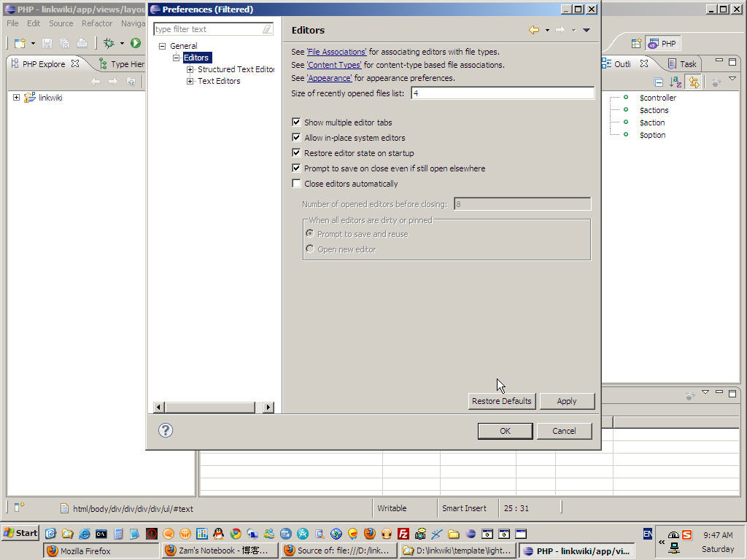Expand Structured Text Editors node
Screen dimensions: 747x560
(190, 69)
